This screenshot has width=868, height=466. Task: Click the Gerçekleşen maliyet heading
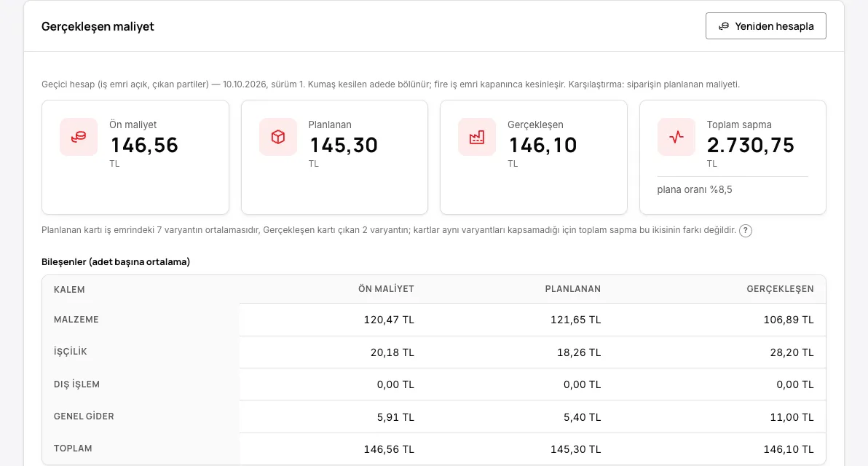[98, 26]
